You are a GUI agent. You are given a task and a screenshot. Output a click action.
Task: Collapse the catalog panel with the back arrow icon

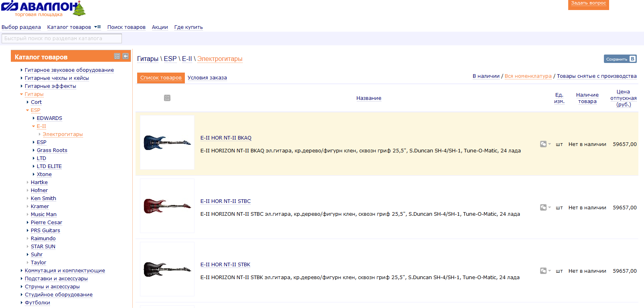tap(126, 56)
